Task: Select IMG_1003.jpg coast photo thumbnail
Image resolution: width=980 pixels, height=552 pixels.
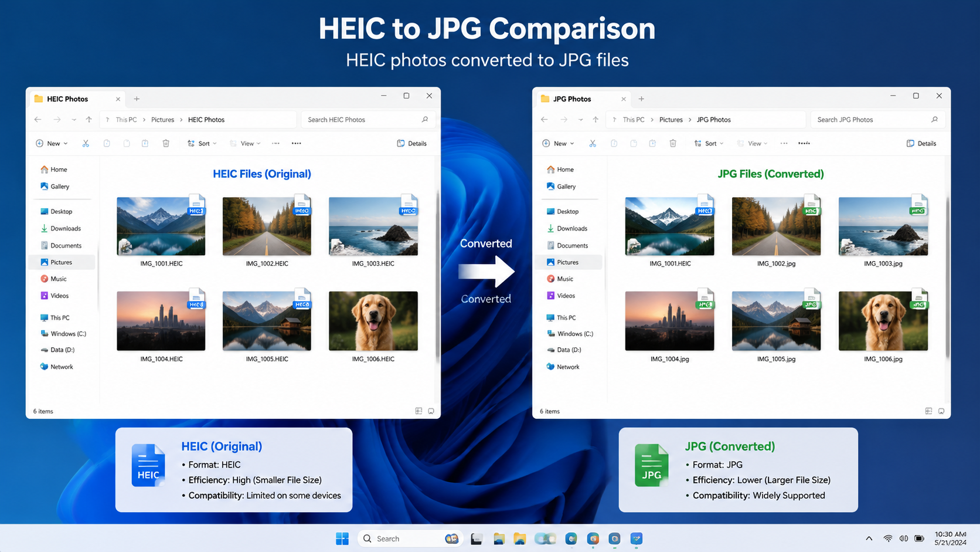Action: (x=883, y=226)
